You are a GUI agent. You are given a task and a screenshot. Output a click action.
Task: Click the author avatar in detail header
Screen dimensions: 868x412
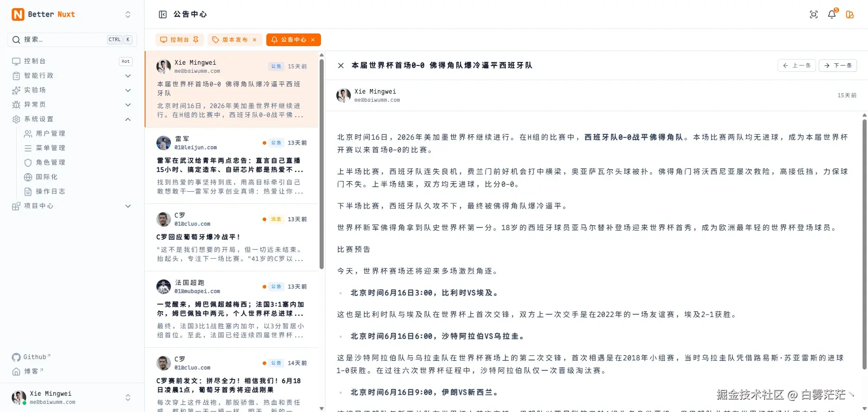pos(344,95)
